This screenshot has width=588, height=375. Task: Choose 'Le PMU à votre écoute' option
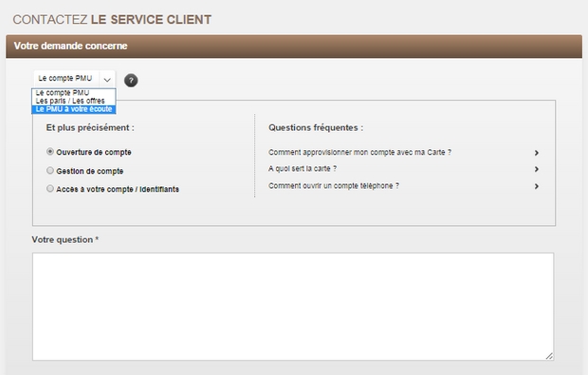coord(74,109)
